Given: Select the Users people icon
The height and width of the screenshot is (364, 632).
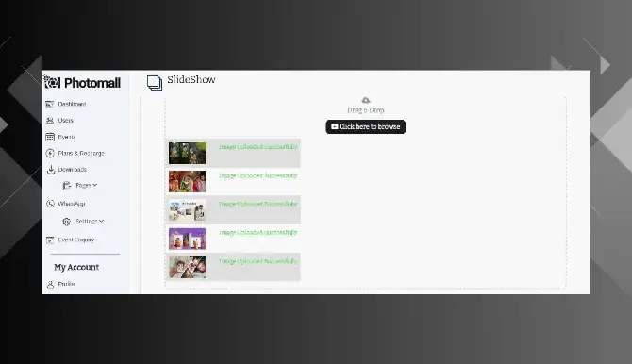Looking at the screenshot, I should [x=50, y=121].
